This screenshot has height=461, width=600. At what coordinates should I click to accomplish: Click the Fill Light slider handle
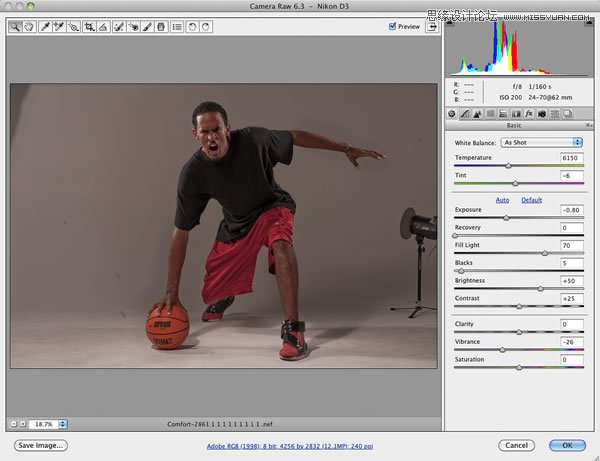click(x=545, y=253)
